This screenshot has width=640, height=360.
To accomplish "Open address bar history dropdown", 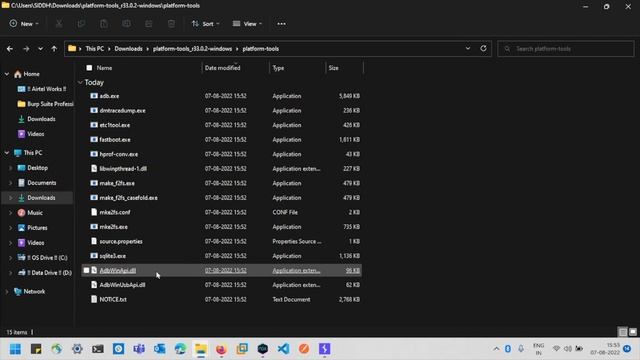I will (468, 48).
